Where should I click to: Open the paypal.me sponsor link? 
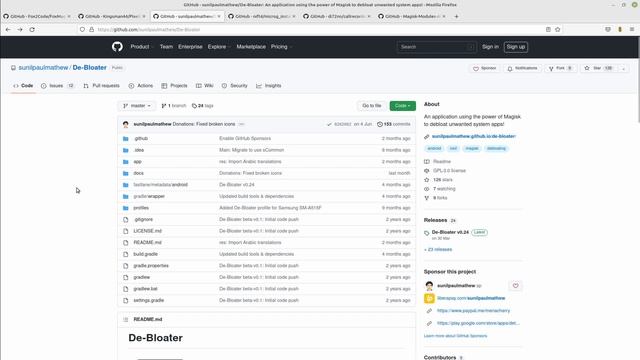[473, 311]
